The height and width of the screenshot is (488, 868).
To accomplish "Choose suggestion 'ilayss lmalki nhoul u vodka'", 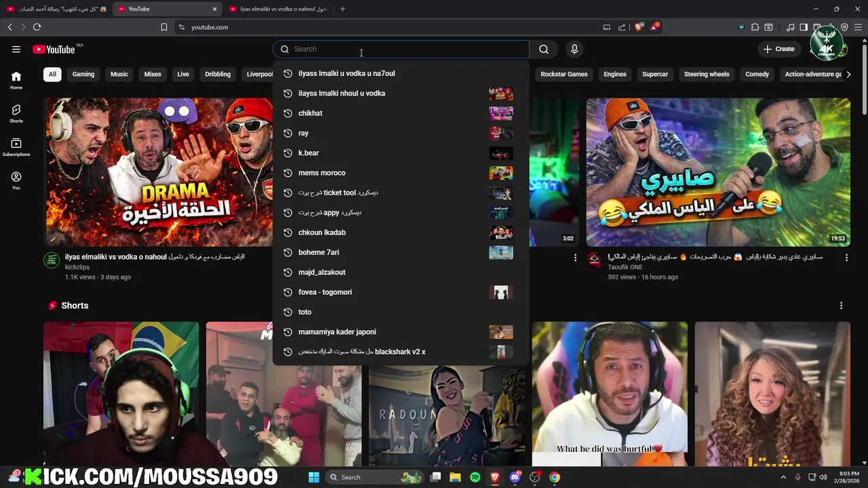I will click(401, 94).
